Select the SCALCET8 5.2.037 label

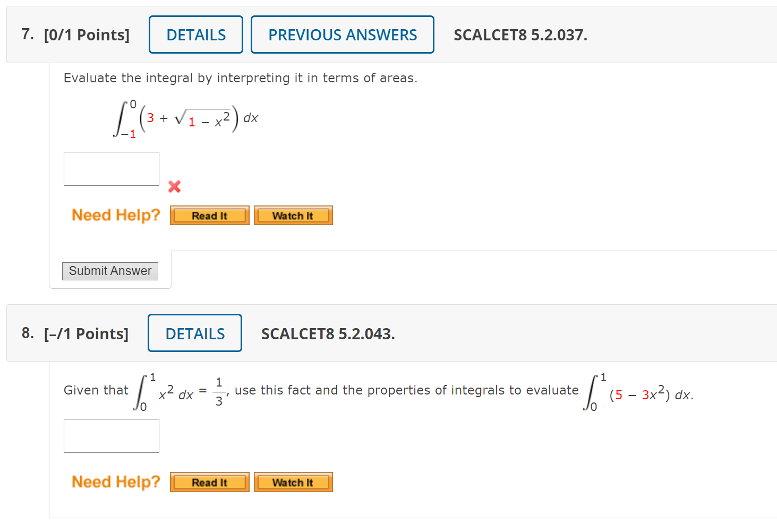tap(520, 35)
